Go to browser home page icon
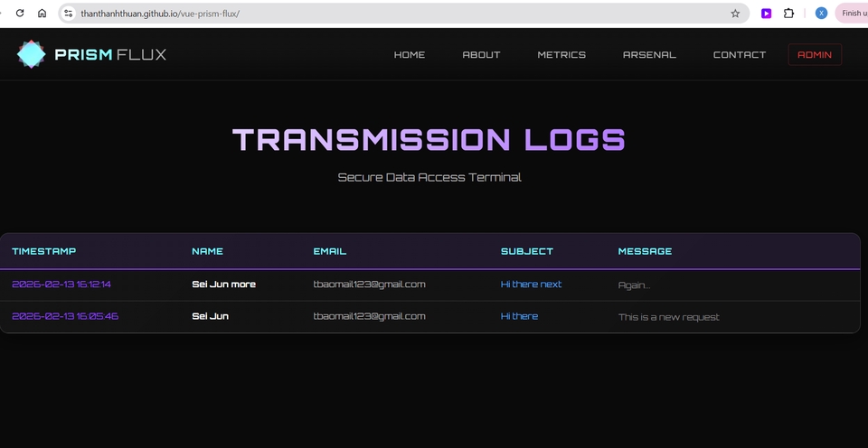This screenshot has width=868, height=448. tap(42, 14)
